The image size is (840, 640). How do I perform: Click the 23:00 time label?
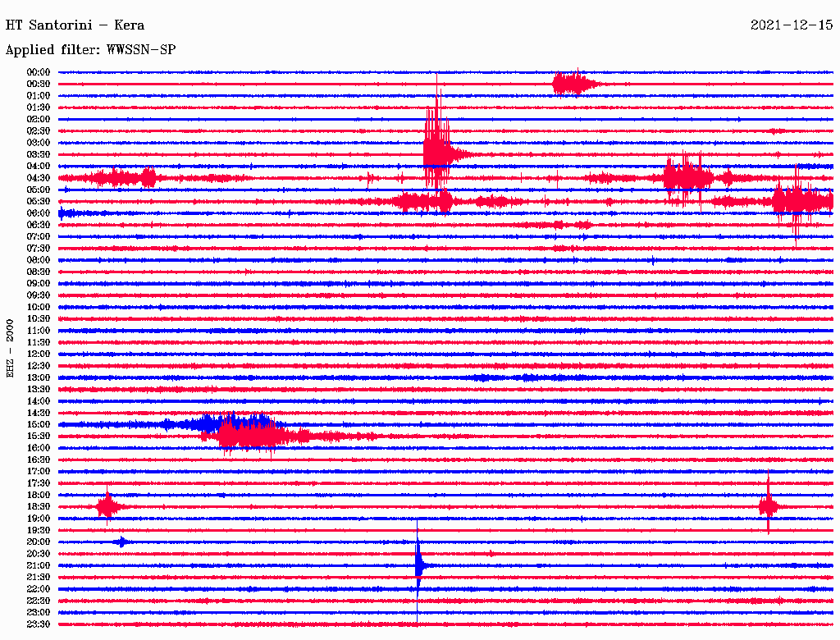coord(39,612)
